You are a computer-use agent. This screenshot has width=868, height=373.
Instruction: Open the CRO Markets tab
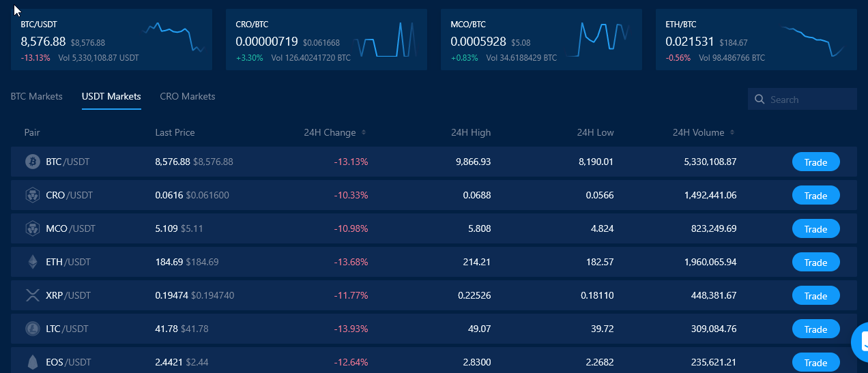point(188,96)
